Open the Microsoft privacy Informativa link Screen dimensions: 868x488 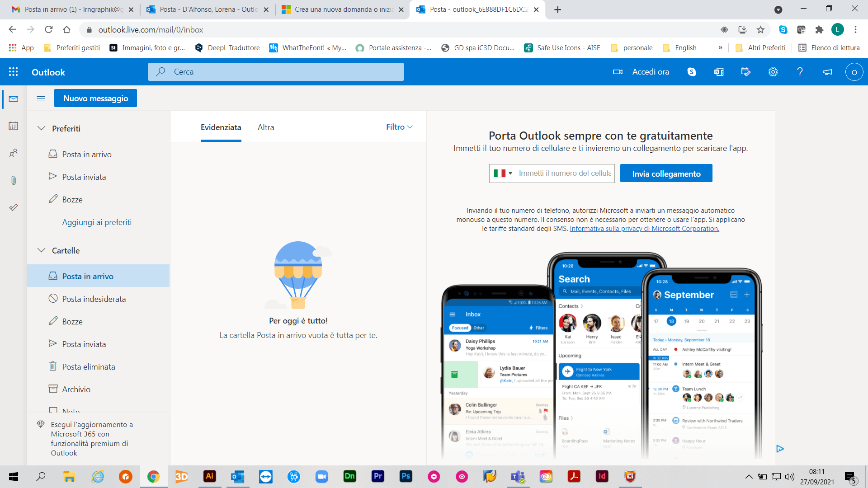[x=644, y=229]
